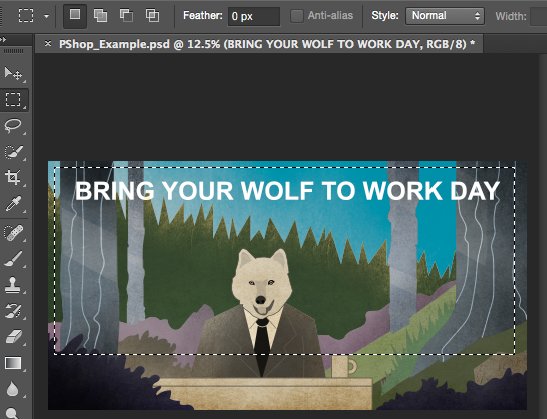Activate the Clone Stamp tool
The image size is (547, 419).
pos(13,285)
